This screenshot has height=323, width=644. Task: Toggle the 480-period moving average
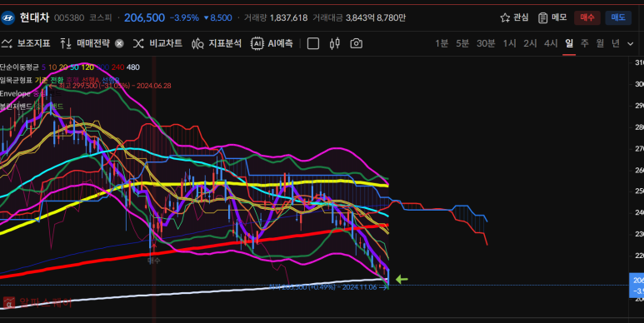[133, 67]
